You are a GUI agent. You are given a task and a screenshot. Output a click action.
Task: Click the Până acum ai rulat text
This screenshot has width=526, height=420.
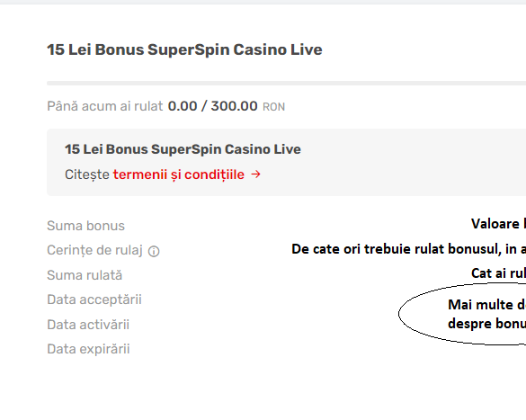[x=104, y=106]
